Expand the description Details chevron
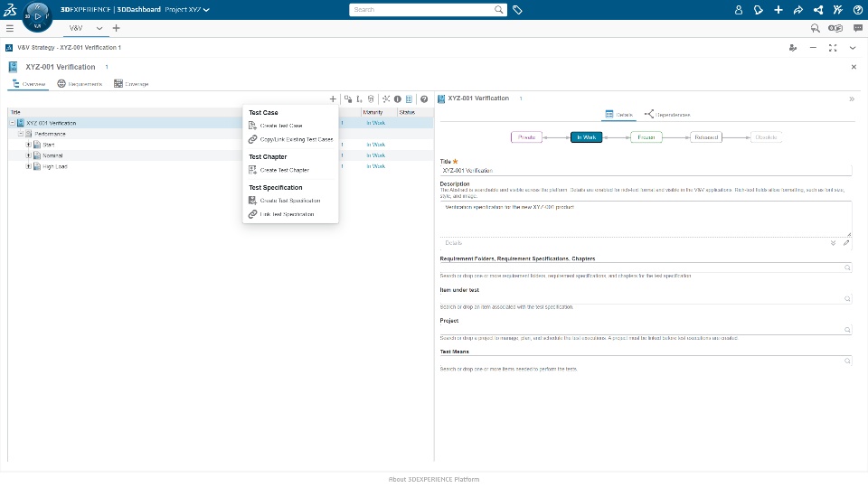This screenshot has height=488, width=868. tap(833, 243)
